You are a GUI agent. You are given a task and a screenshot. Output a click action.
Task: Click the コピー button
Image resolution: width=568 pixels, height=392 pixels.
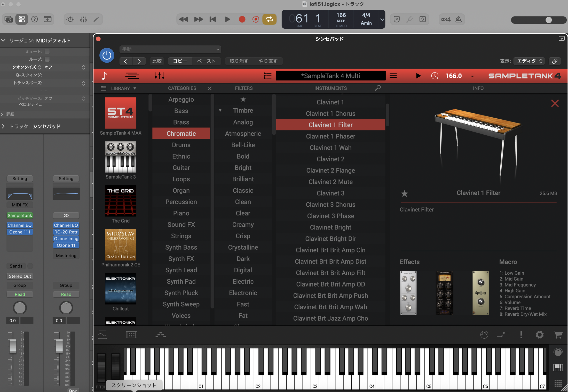pos(180,61)
